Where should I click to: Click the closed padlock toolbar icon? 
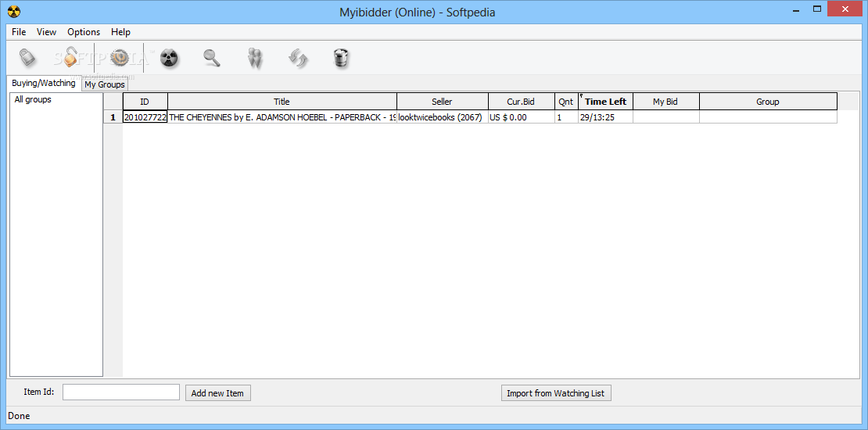click(x=27, y=57)
